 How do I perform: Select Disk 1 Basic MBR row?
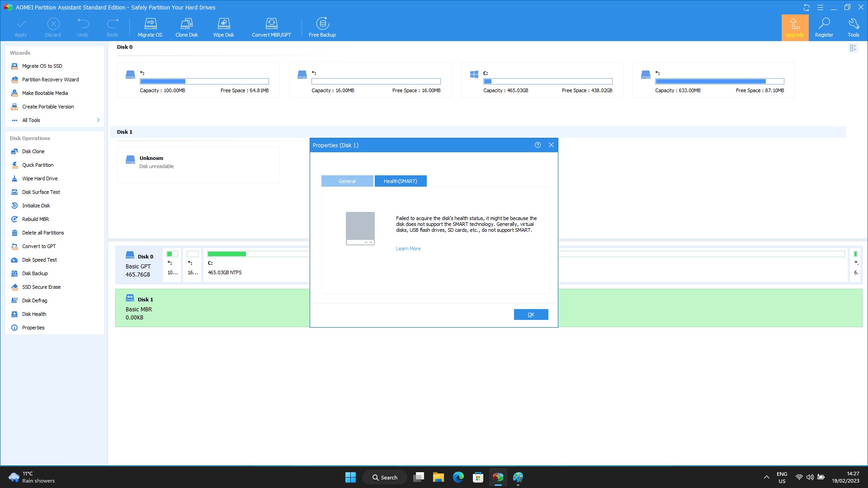[212, 308]
